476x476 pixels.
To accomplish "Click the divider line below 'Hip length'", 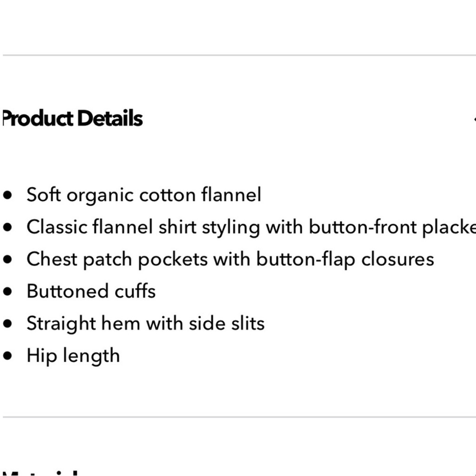I will click(239, 417).
